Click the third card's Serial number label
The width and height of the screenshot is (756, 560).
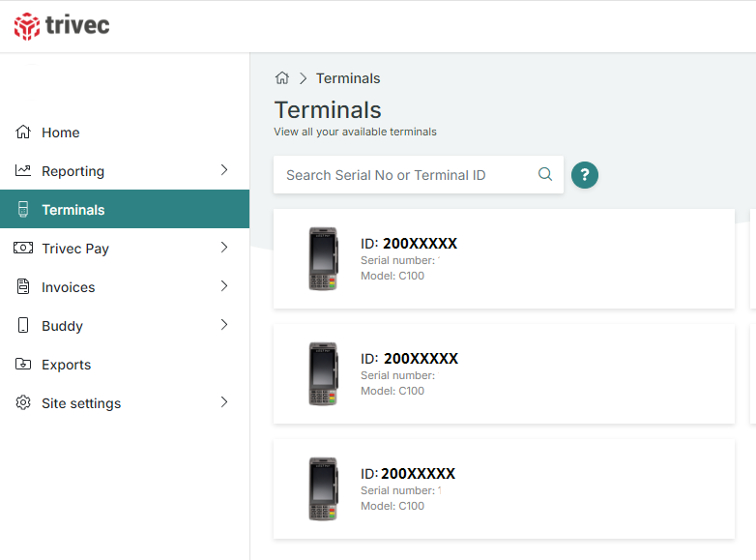[x=397, y=490]
